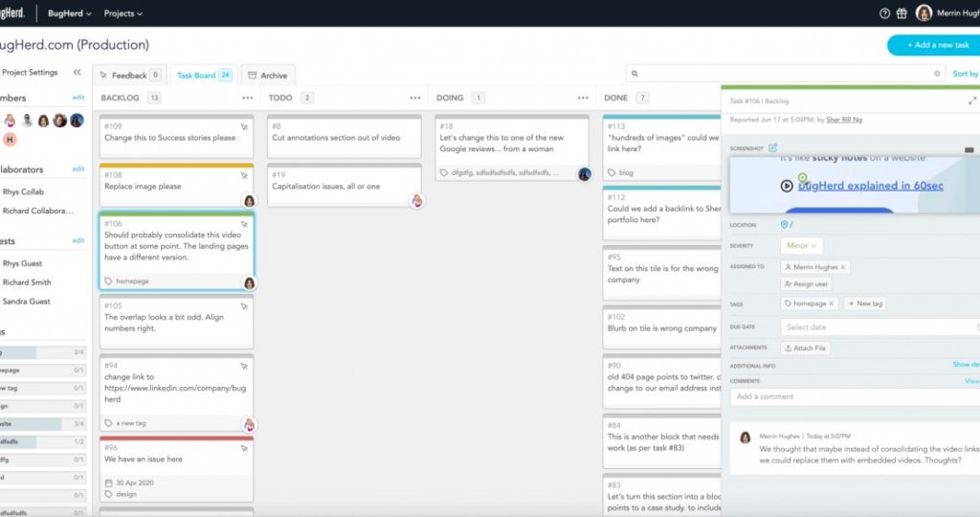Switch to the Feedback tab
Viewport: 980px width, 517px height.
click(x=130, y=75)
